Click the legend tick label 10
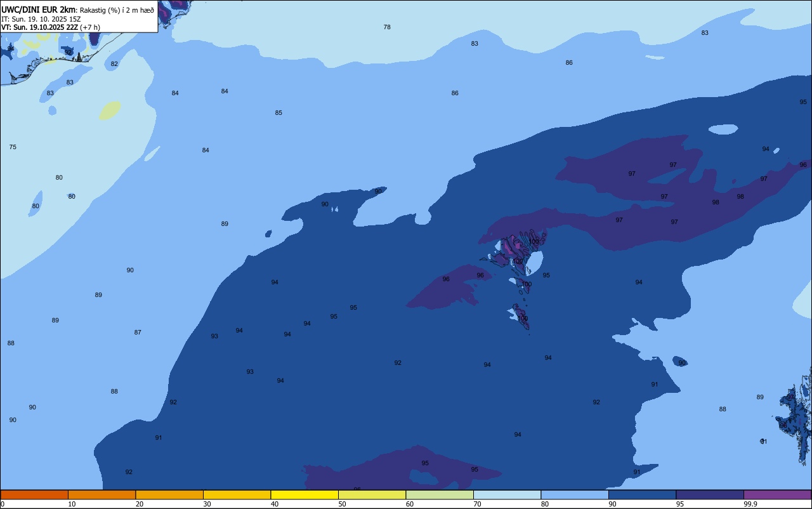Viewport: 812px width, 509px height. [72, 504]
